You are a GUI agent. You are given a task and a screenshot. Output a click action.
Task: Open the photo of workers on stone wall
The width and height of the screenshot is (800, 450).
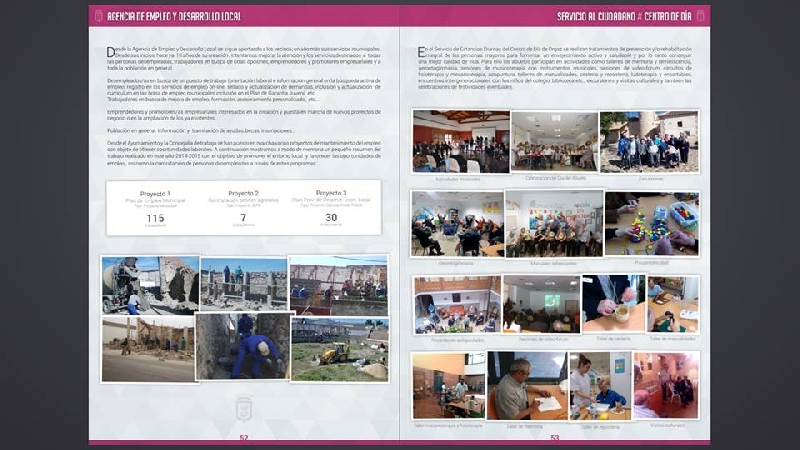(x=243, y=284)
